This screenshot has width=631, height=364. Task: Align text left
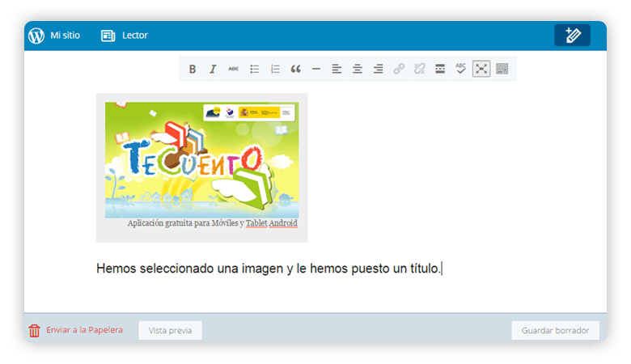[x=337, y=70]
